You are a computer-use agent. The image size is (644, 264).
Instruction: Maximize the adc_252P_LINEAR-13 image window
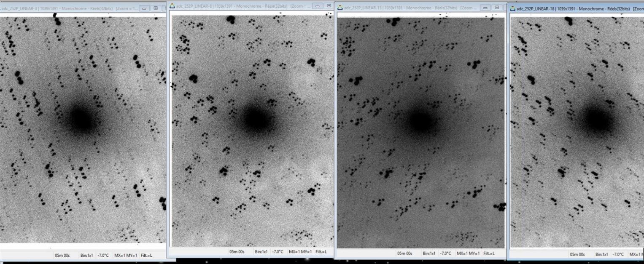click(497, 8)
